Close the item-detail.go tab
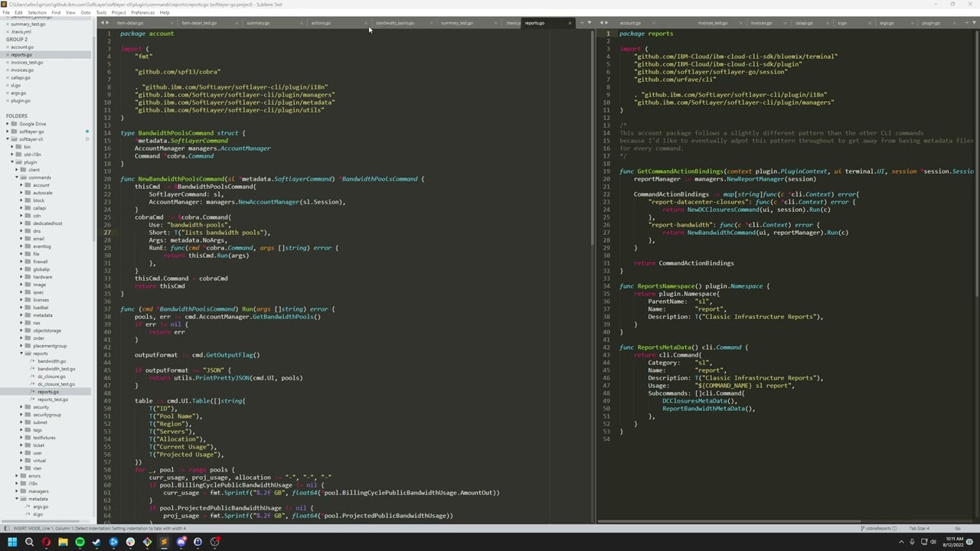 [x=173, y=23]
